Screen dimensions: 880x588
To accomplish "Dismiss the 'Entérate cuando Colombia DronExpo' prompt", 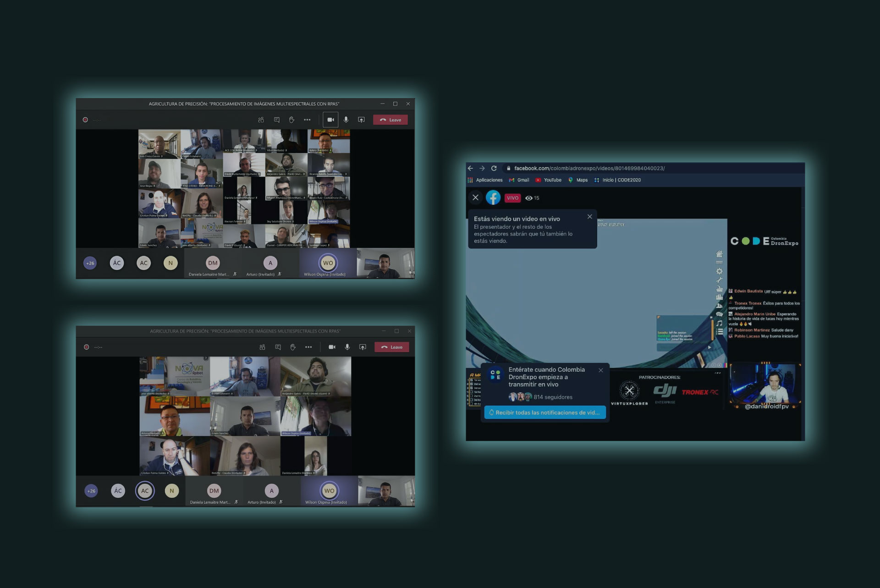I will point(601,370).
